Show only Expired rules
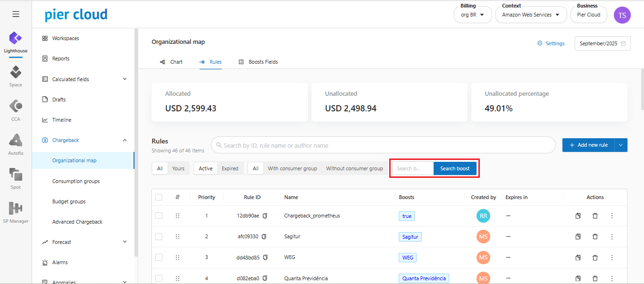This screenshot has height=284, width=644. pos(230,168)
